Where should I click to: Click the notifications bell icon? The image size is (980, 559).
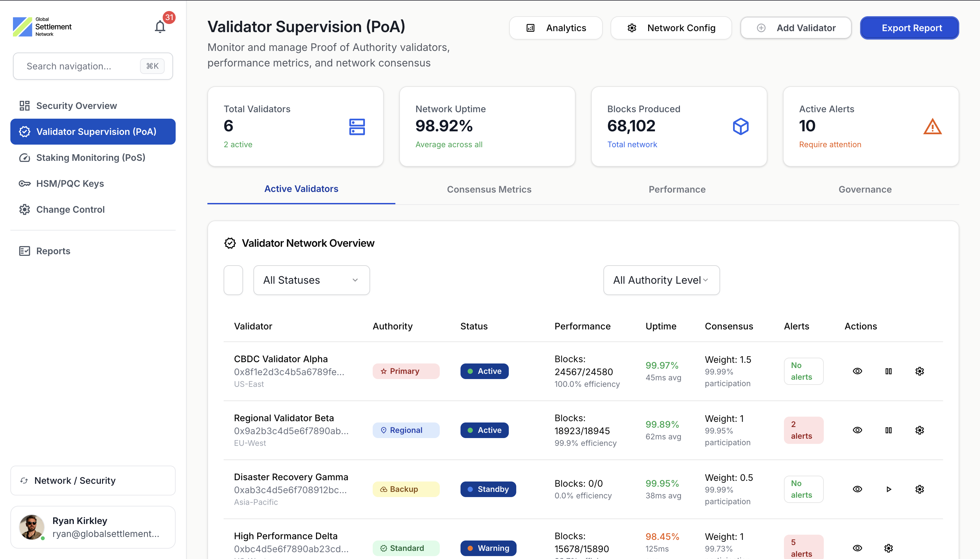[160, 27]
